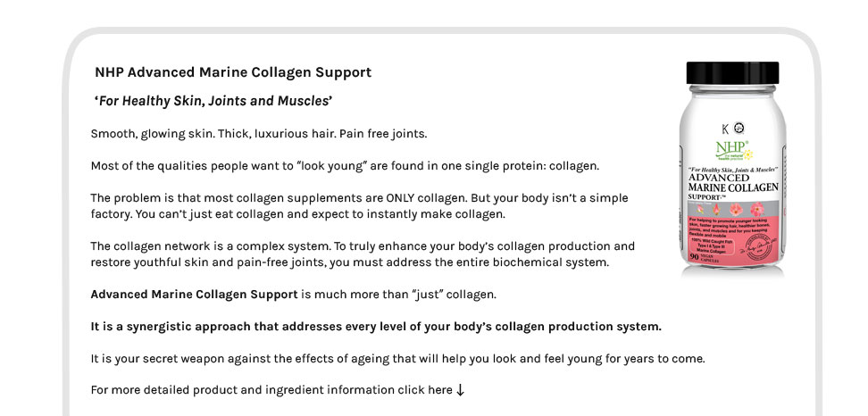The height and width of the screenshot is (416, 868).
Task: Click the 'secret weapon against the effects of ageing' sentence
Action: click(x=397, y=359)
